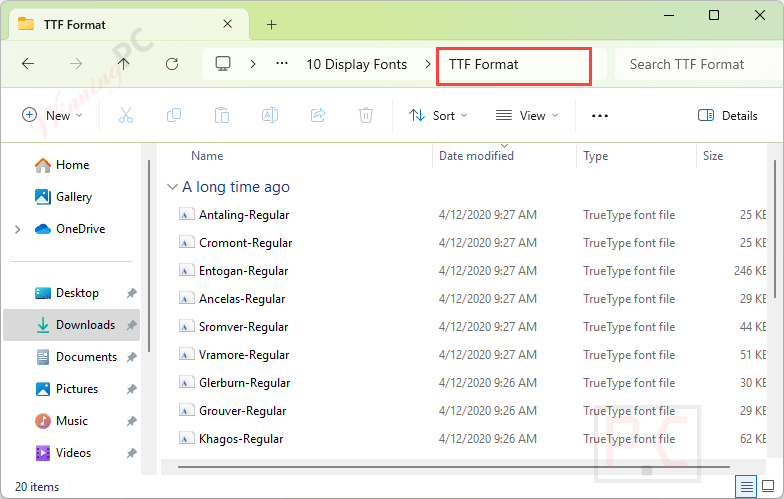Viewport: 784px width, 499px height.
Task: Open the Sort dropdown menu
Action: (x=438, y=116)
